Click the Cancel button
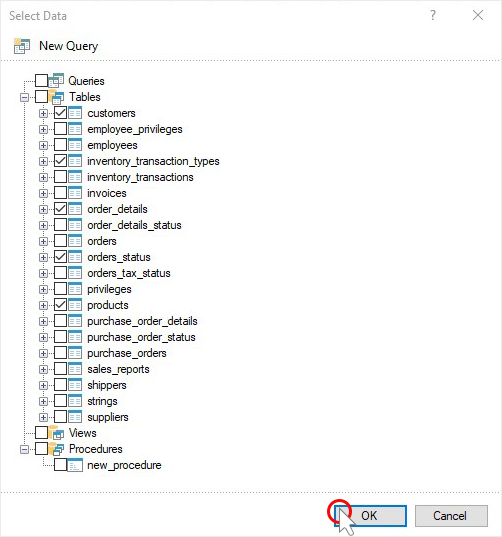 point(451,516)
